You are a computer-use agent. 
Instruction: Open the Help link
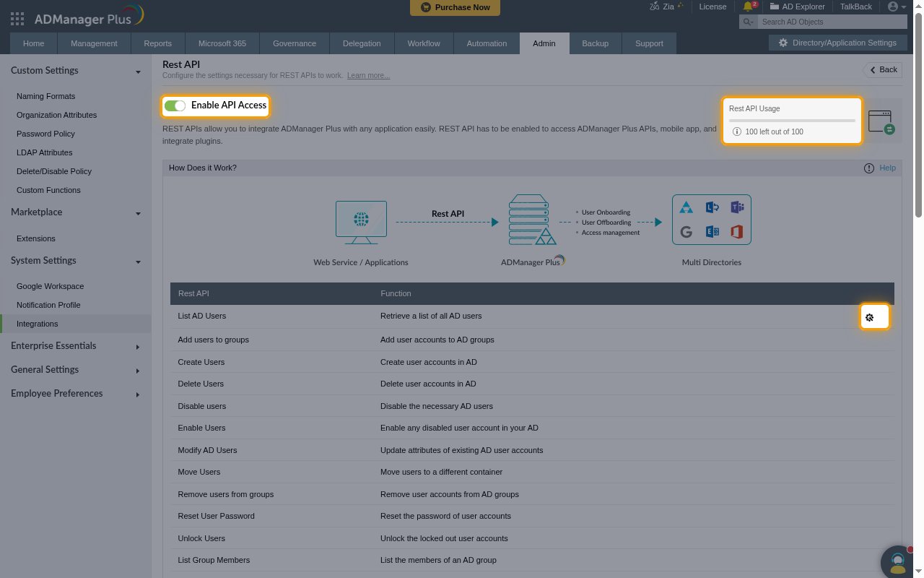pos(887,168)
